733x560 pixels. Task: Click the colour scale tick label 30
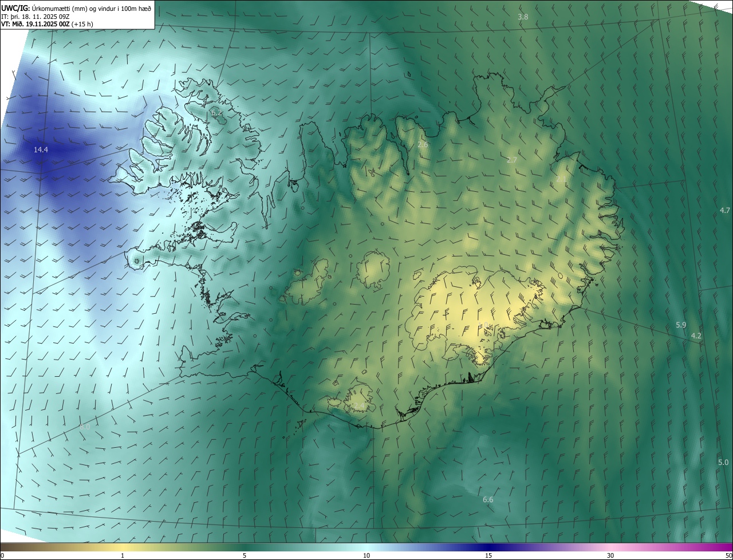(x=610, y=556)
